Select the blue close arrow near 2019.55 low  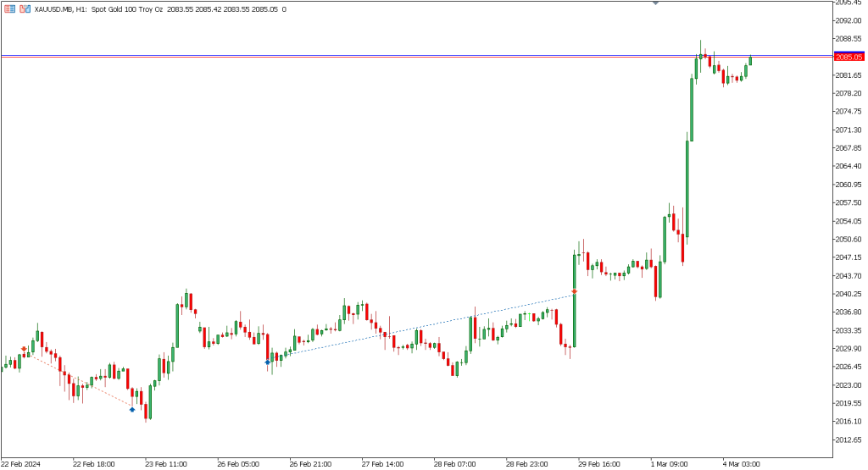[131, 410]
